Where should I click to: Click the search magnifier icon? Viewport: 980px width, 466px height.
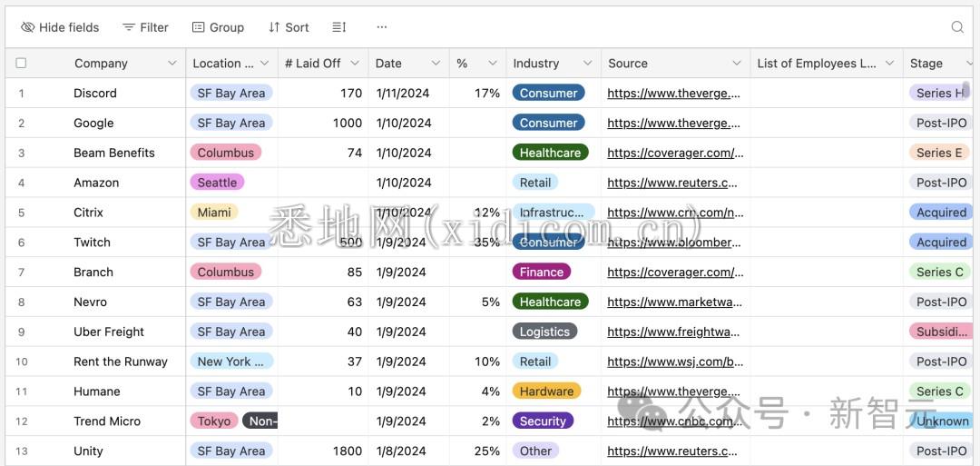point(957,27)
